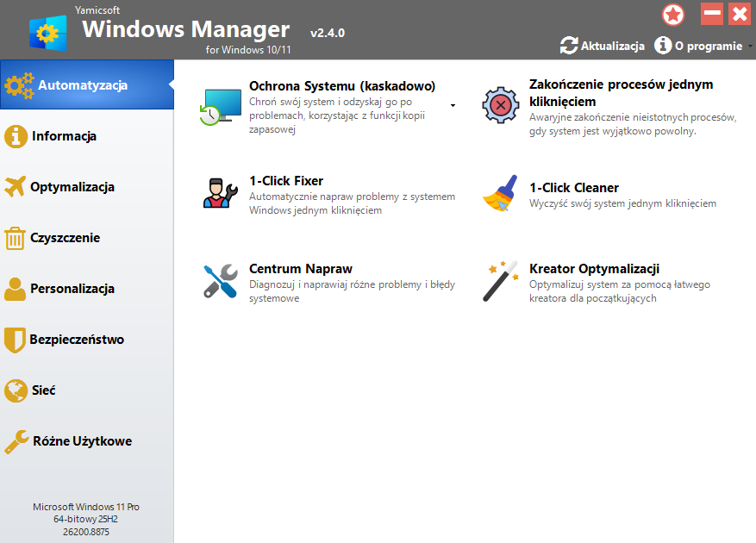The height and width of the screenshot is (543, 756).
Task: Open the Różne Użytkowe section label
Action: (x=83, y=441)
